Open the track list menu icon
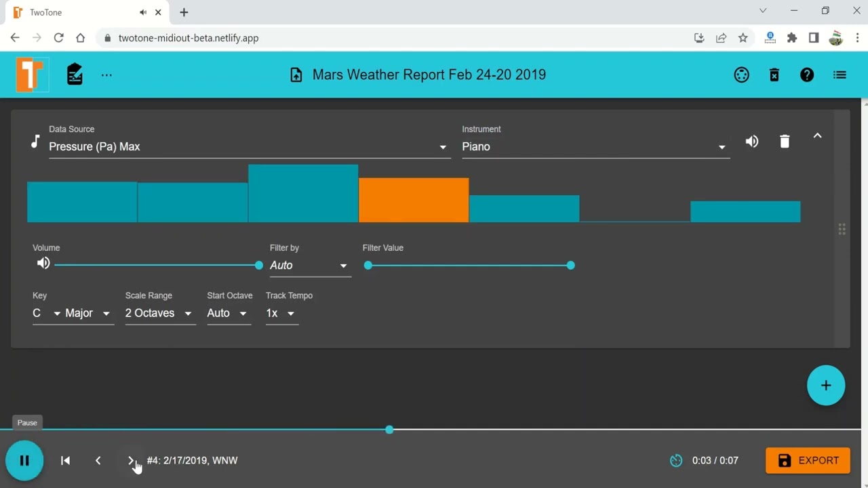 (x=840, y=75)
